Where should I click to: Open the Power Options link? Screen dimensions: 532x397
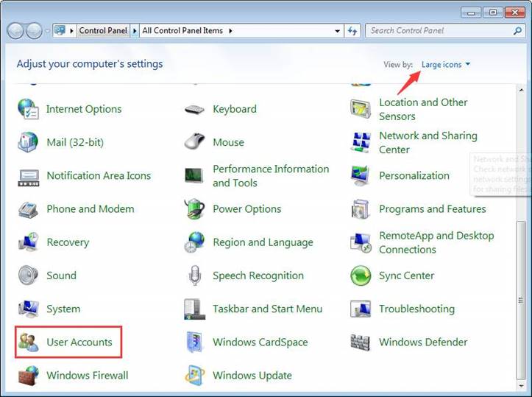click(x=247, y=209)
